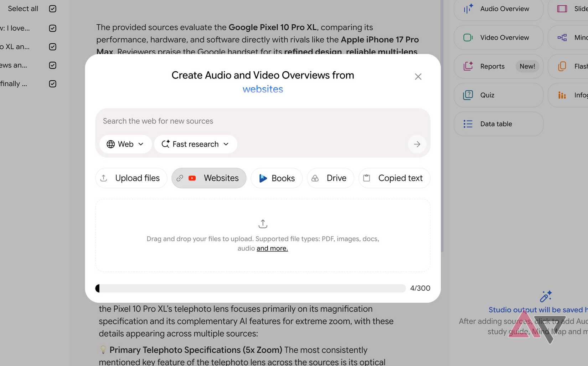Click the Mind Map icon
Screen dimensions: 588x366
562,37
